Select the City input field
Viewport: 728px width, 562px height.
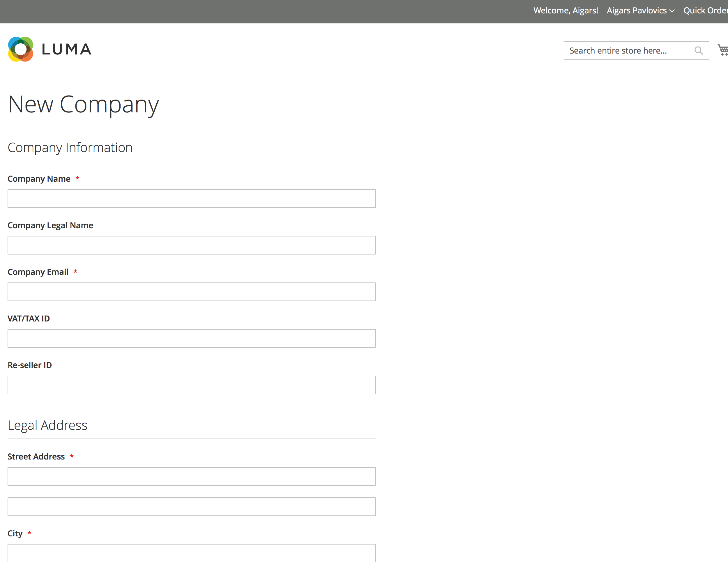[x=192, y=553]
